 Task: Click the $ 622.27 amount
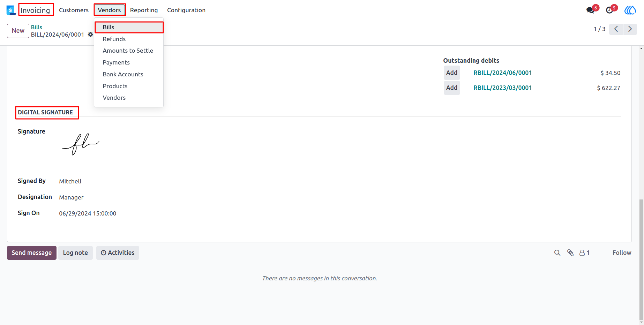coord(608,88)
